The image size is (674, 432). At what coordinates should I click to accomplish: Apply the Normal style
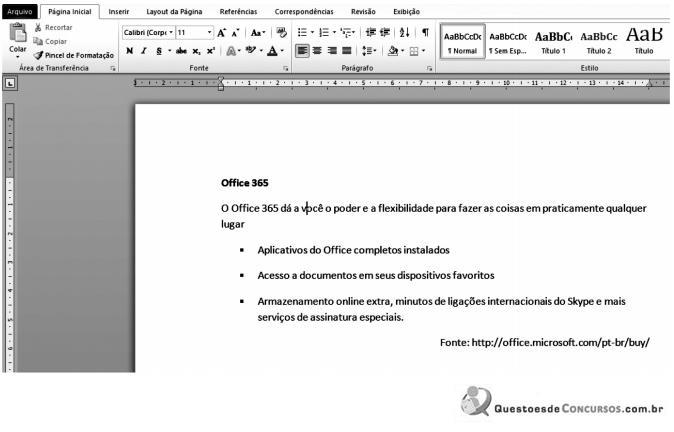pyautogui.click(x=463, y=42)
